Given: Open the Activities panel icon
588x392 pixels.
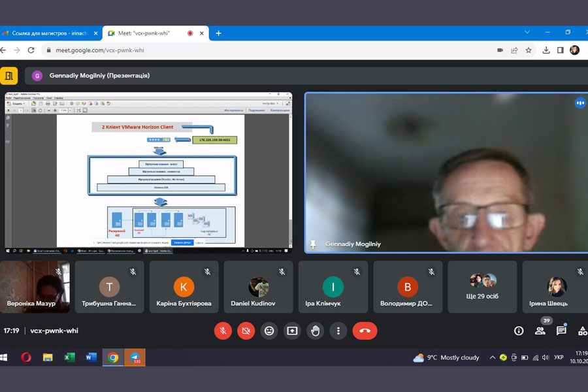Looking at the screenshot, I should (583, 331).
